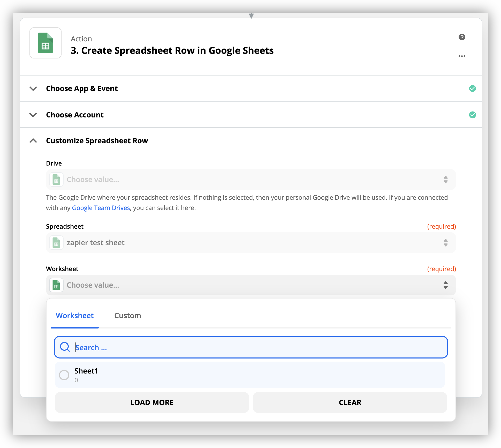
Task: Focus the worksheet Search input field
Action: coord(251,347)
